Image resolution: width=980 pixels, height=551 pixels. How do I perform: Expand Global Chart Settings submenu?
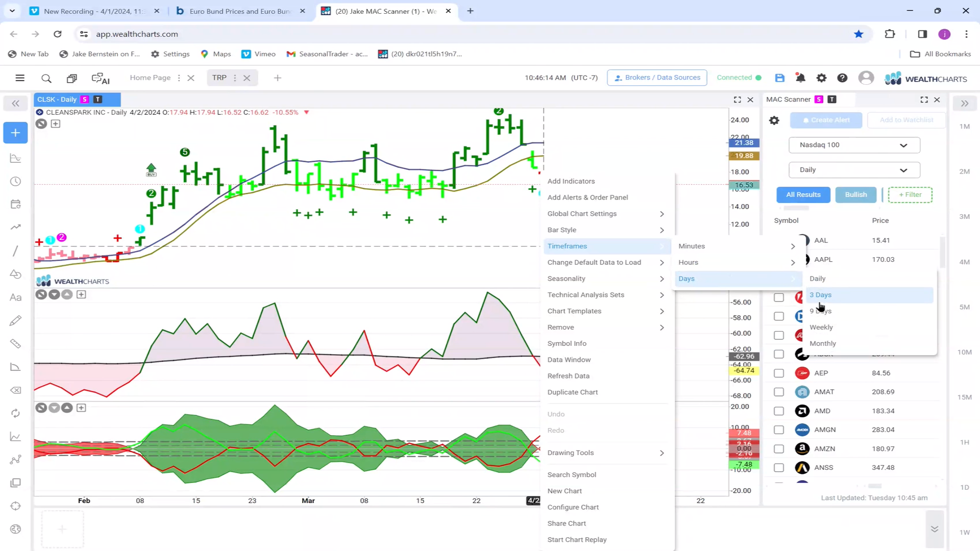[606, 214]
